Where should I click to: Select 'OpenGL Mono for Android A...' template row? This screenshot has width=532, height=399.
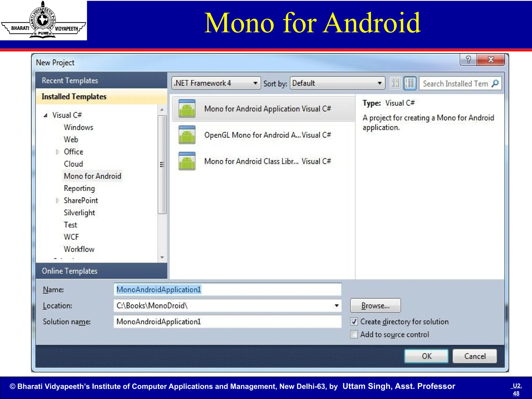263,135
